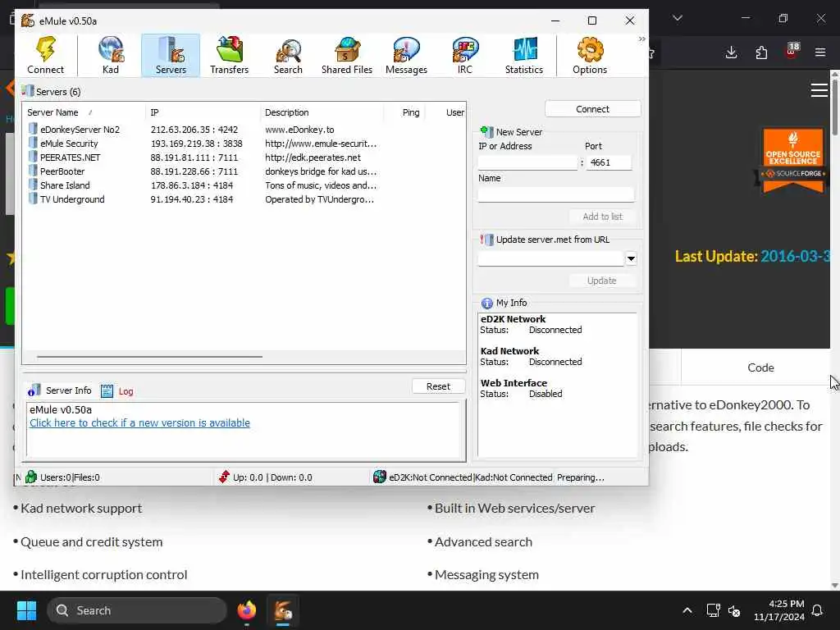Open the browser hamburger menu
This screenshot has width=840, height=630.
(820, 52)
